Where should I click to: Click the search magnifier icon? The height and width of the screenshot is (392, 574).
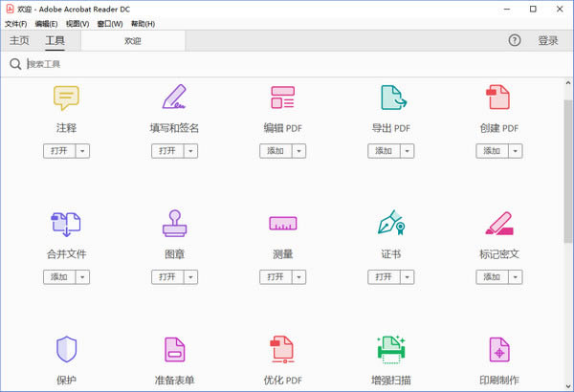15,64
